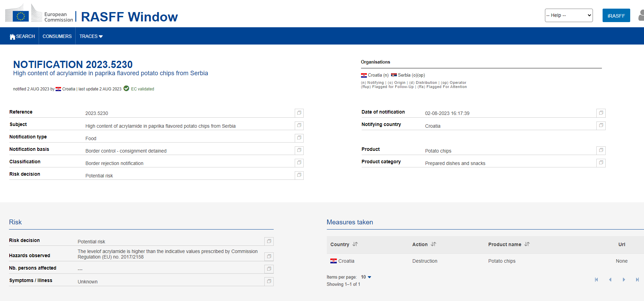The image size is (644, 301).
Task: Open the SEARCH navigation item
Action: point(22,36)
